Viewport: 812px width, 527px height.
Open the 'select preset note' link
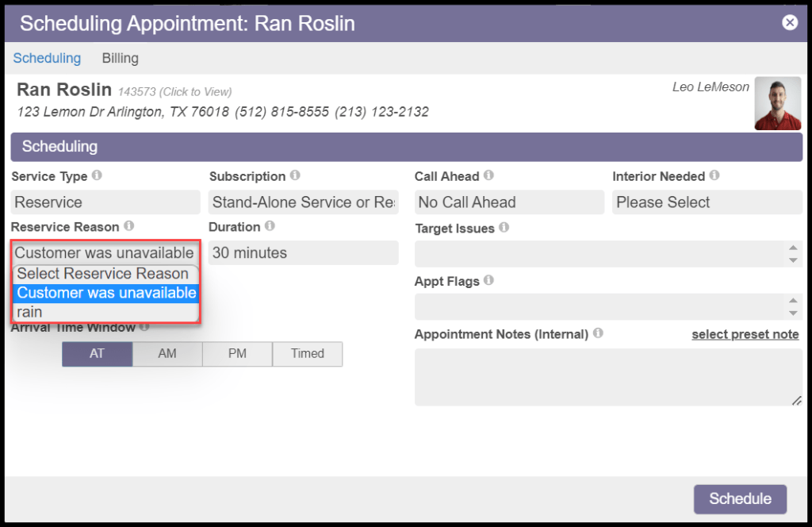pos(745,334)
